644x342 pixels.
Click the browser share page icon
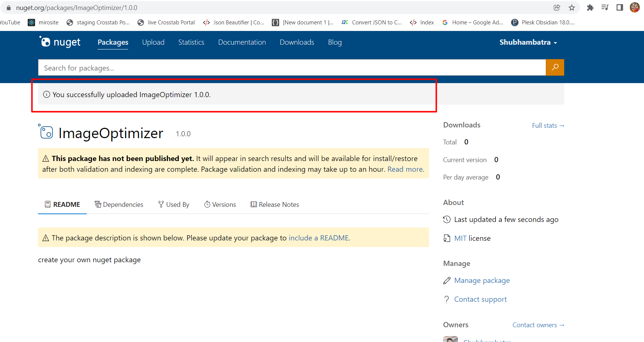(x=557, y=7)
